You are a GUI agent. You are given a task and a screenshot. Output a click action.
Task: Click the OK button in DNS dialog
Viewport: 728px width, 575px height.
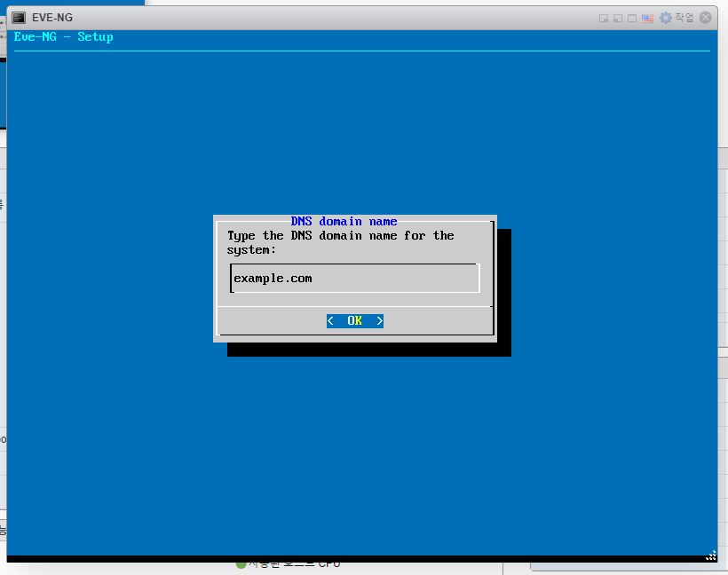pyautogui.click(x=355, y=320)
